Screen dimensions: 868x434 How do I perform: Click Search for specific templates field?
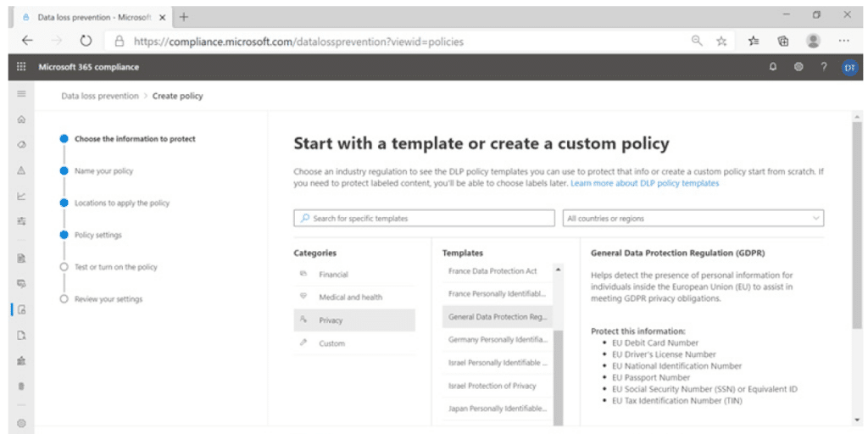[424, 218]
